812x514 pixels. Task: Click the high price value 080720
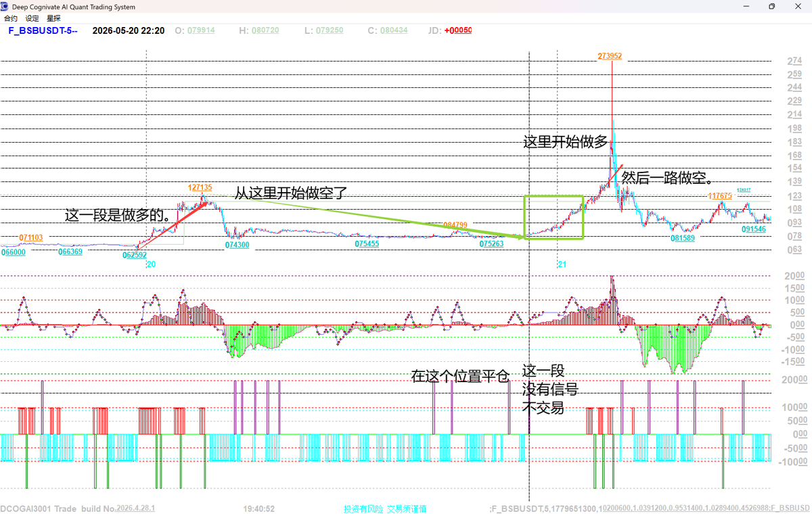(265, 31)
